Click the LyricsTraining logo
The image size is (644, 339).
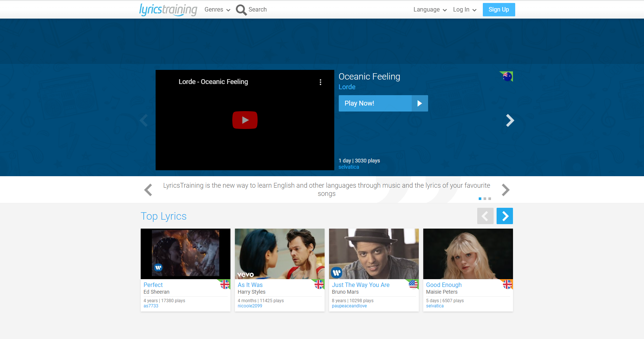[x=168, y=10]
